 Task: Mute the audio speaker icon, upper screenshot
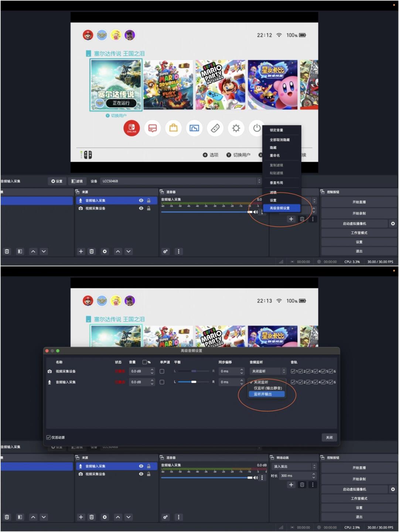[256, 212]
